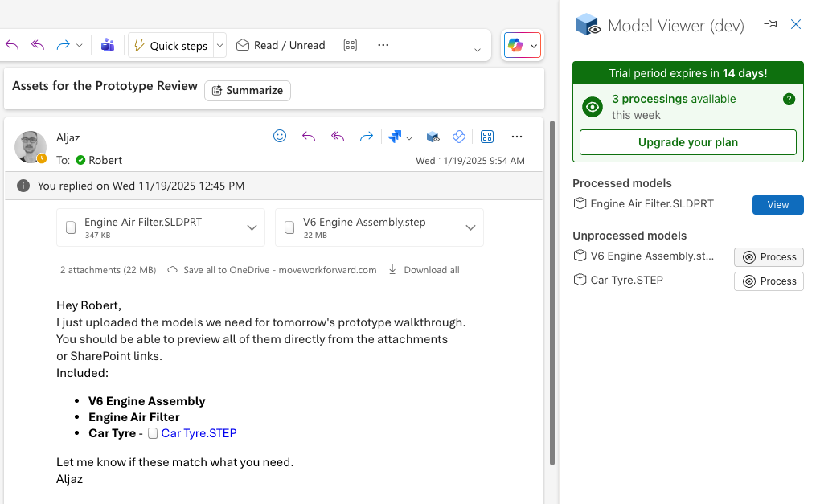This screenshot has height=504, width=816.
Task: Click the Teams share icon in toolbar
Action: 107,46
